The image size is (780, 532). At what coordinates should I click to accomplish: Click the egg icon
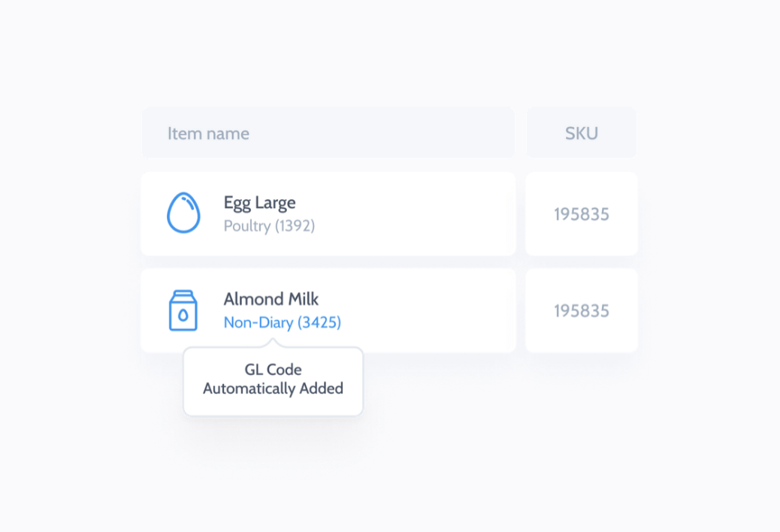pos(183,213)
